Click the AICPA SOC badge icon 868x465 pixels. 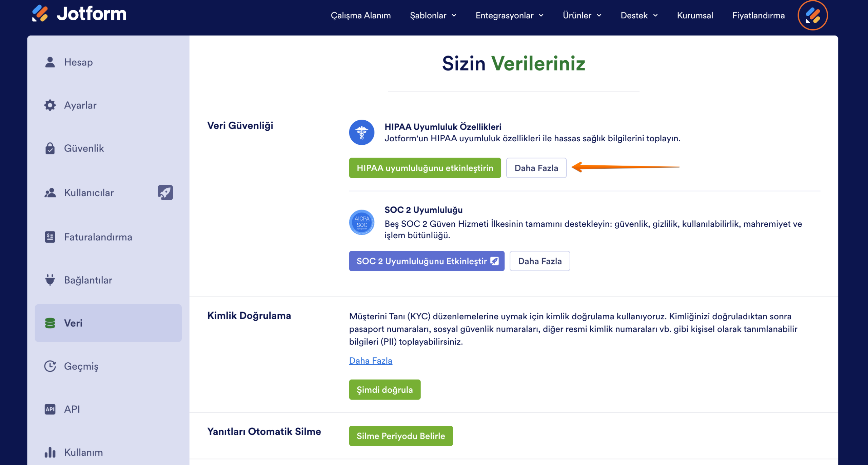point(361,222)
